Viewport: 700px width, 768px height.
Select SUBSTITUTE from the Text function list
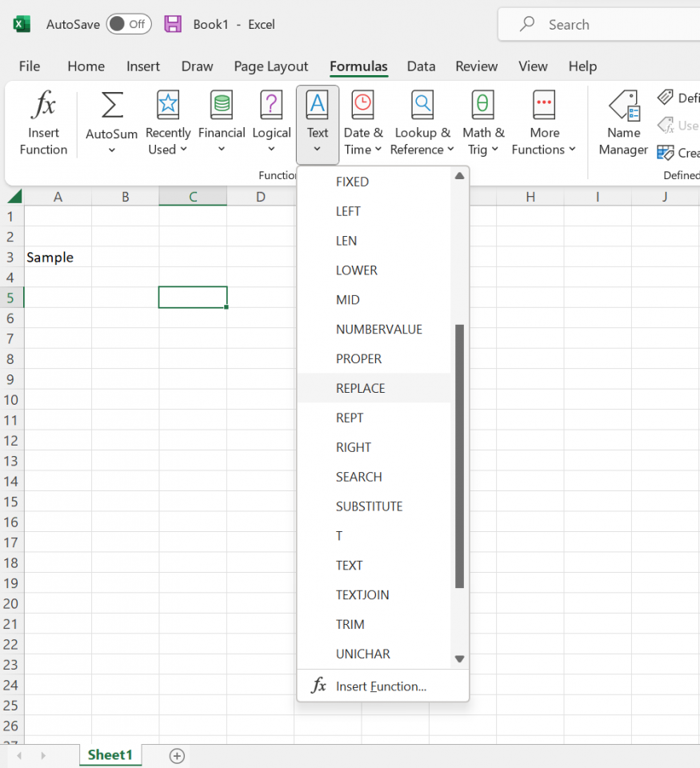[x=369, y=506]
